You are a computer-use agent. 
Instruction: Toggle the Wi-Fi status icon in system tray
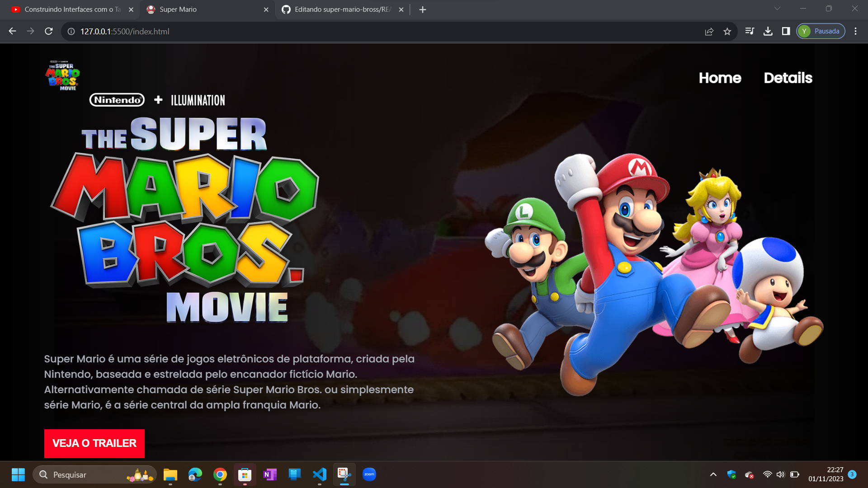[x=767, y=475]
